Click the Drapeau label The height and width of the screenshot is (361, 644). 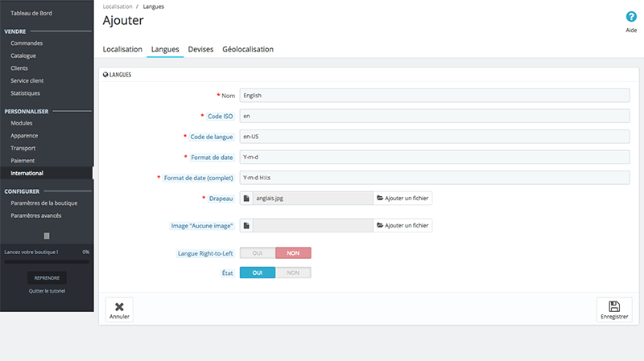[221, 199]
